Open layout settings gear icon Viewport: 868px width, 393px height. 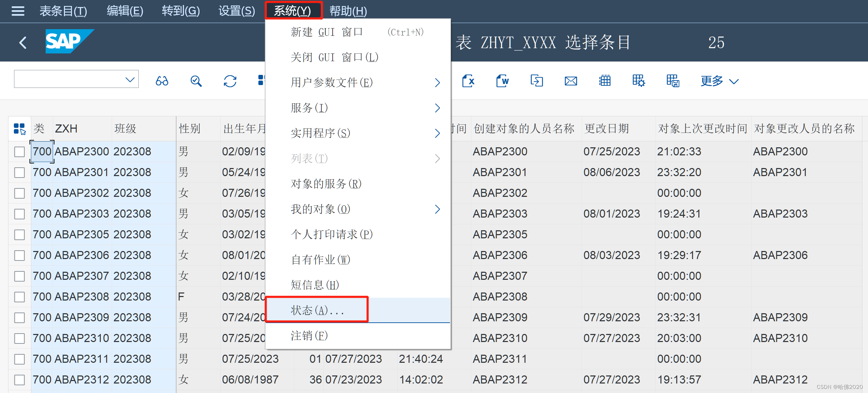pos(638,81)
